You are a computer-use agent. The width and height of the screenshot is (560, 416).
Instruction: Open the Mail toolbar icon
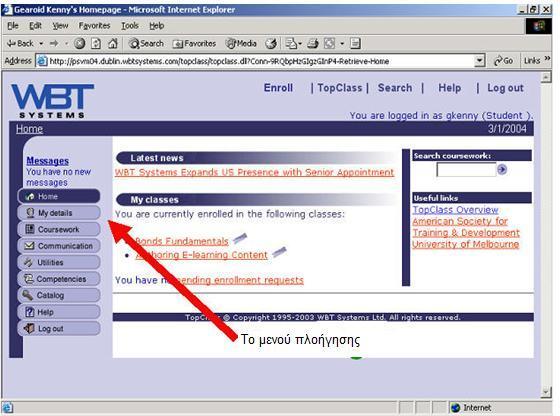pos(291,44)
